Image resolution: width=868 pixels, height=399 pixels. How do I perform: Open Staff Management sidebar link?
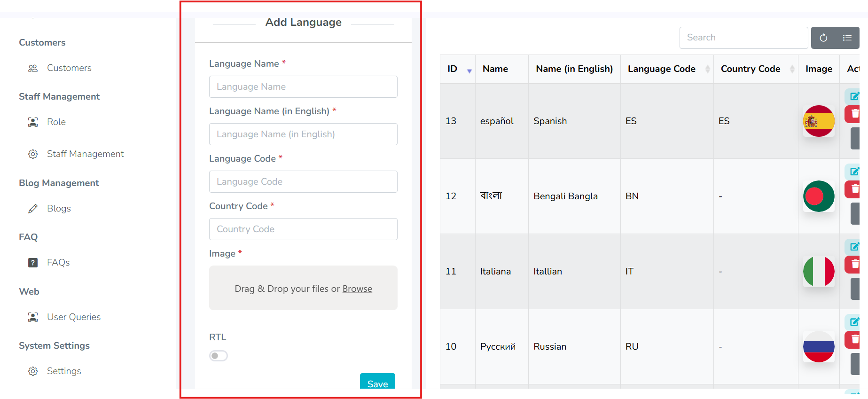coord(86,154)
